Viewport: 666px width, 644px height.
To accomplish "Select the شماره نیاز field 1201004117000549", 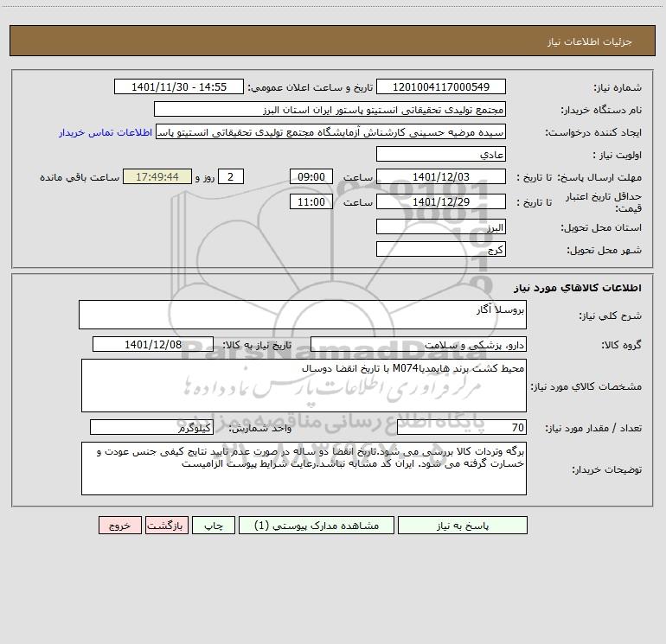I will pos(441,86).
